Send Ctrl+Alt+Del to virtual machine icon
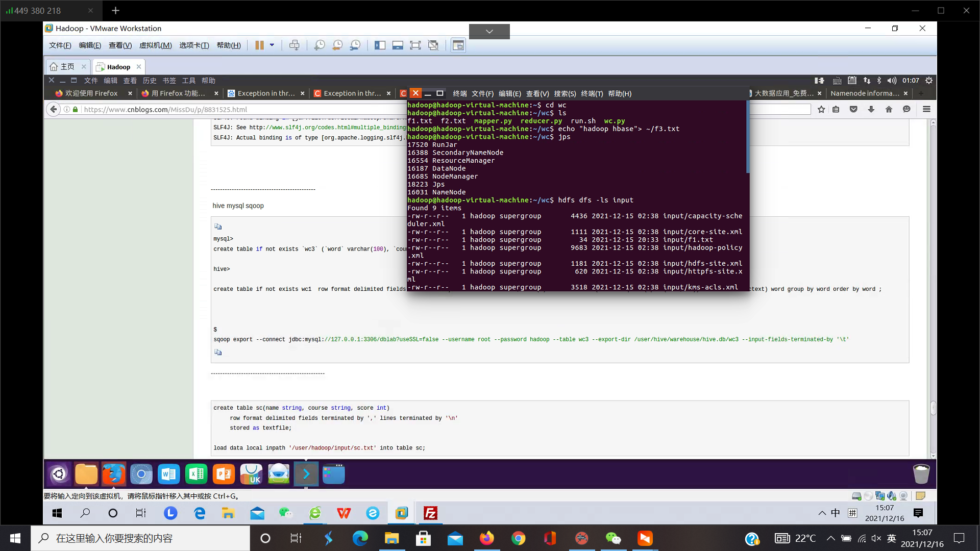Image resolution: width=980 pixels, height=551 pixels. tap(295, 45)
